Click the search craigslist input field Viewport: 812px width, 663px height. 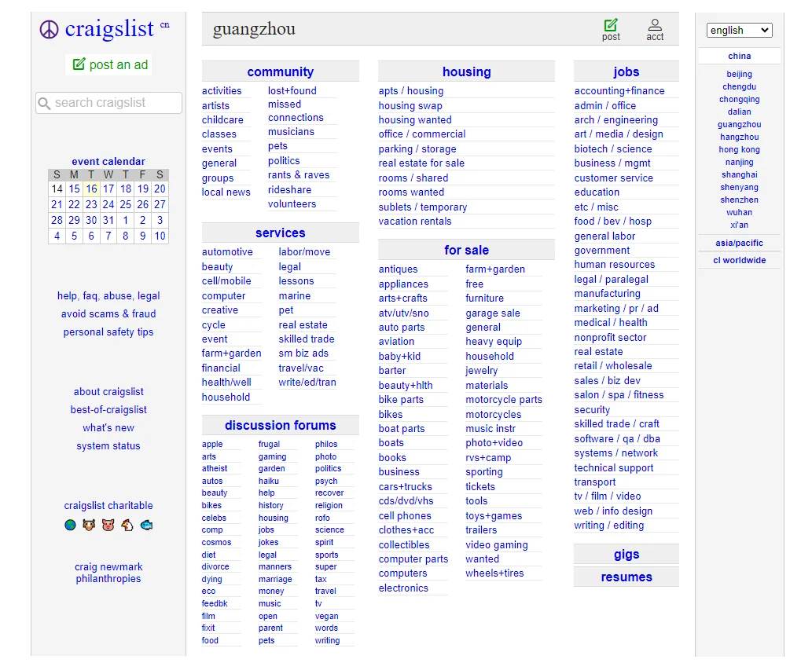(110, 103)
